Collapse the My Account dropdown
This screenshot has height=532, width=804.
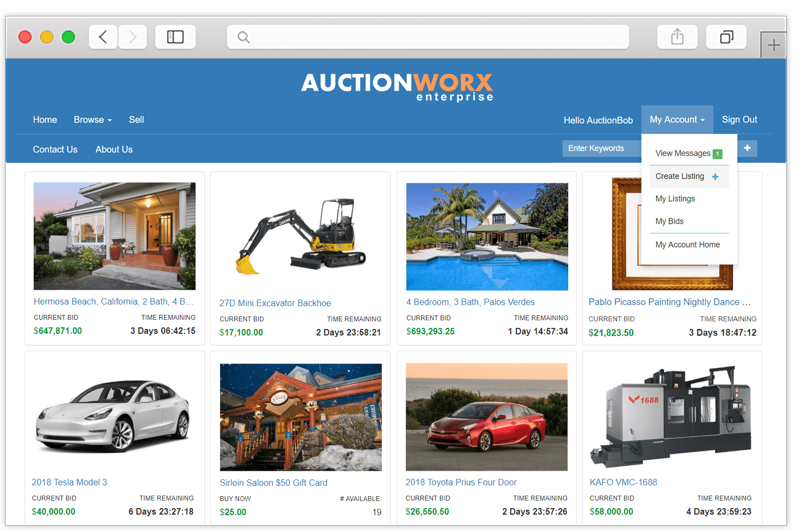coord(677,119)
